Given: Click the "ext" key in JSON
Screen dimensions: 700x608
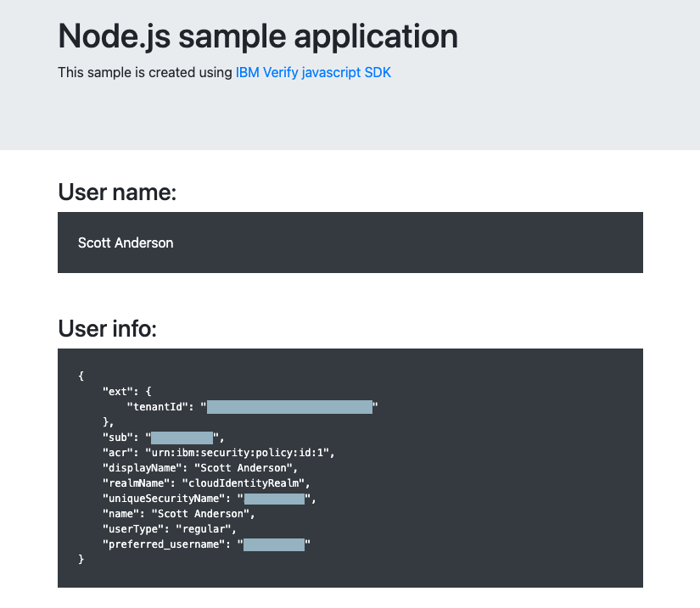Looking at the screenshot, I should (x=118, y=392).
